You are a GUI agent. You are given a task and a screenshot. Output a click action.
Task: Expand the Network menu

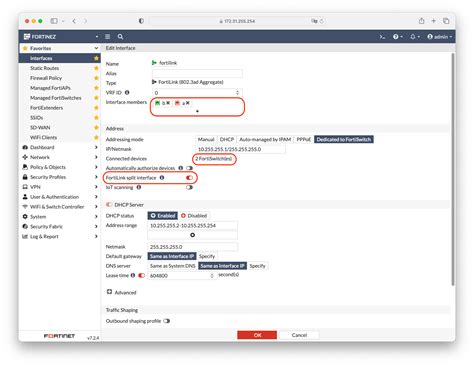coord(60,157)
